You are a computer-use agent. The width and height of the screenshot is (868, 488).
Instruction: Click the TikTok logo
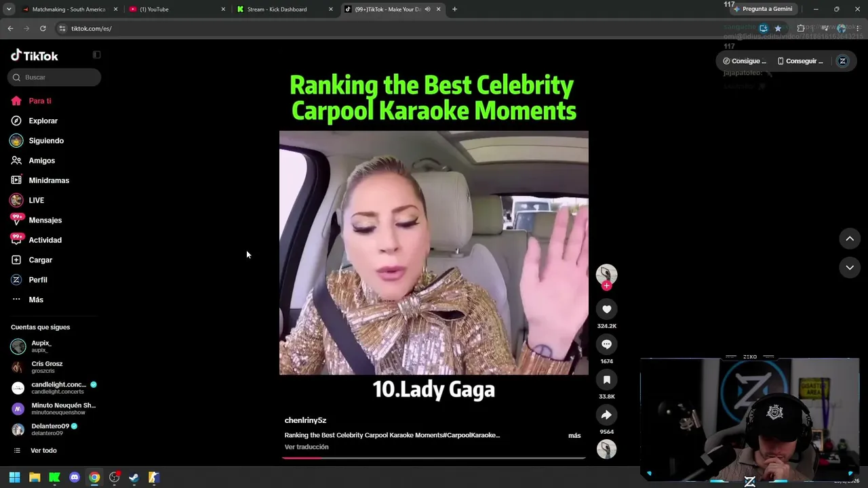click(35, 56)
